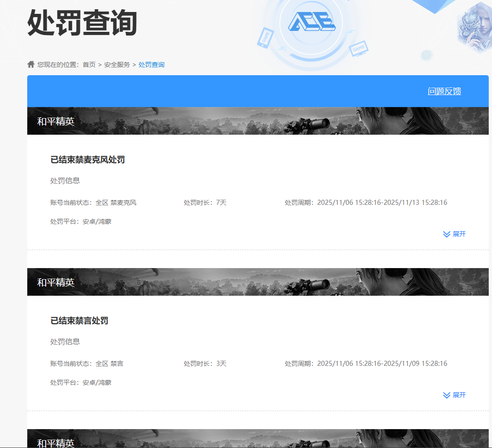
Task: Expand the 已结束禁言处罚 details via 展开
Action: (459, 395)
